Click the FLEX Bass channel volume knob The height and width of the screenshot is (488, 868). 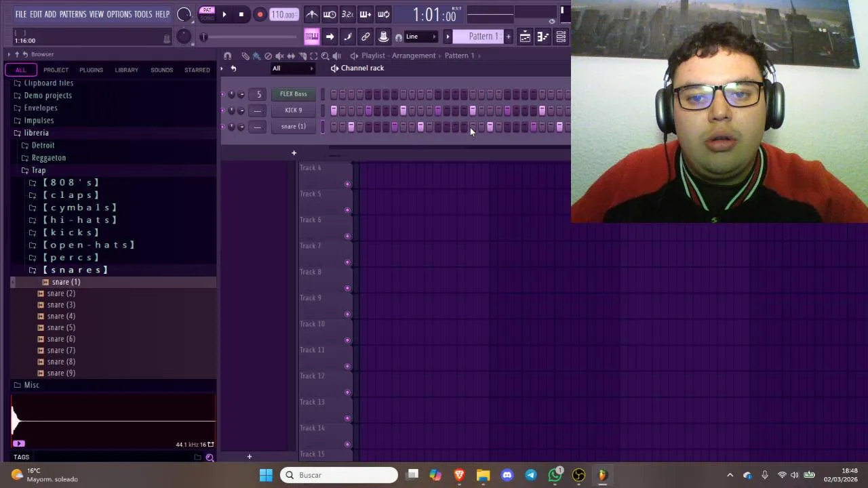(241, 94)
